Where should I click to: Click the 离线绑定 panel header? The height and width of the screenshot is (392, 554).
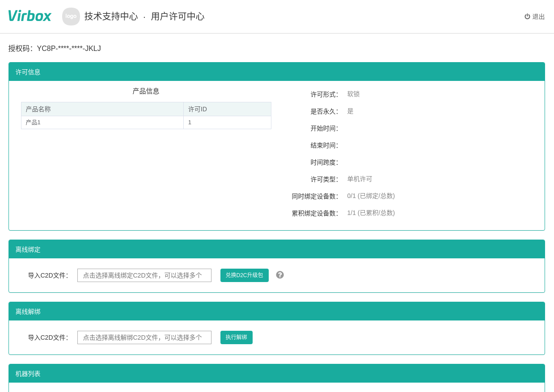pos(277,249)
